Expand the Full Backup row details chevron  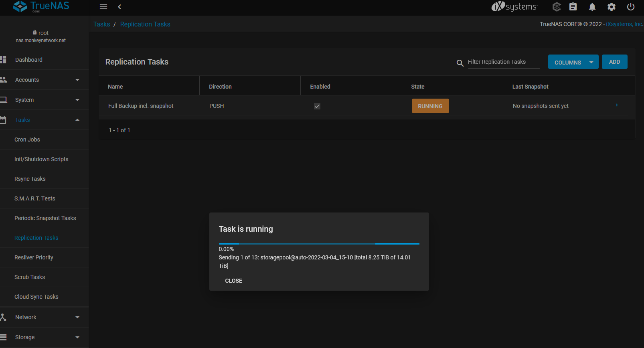[617, 105]
